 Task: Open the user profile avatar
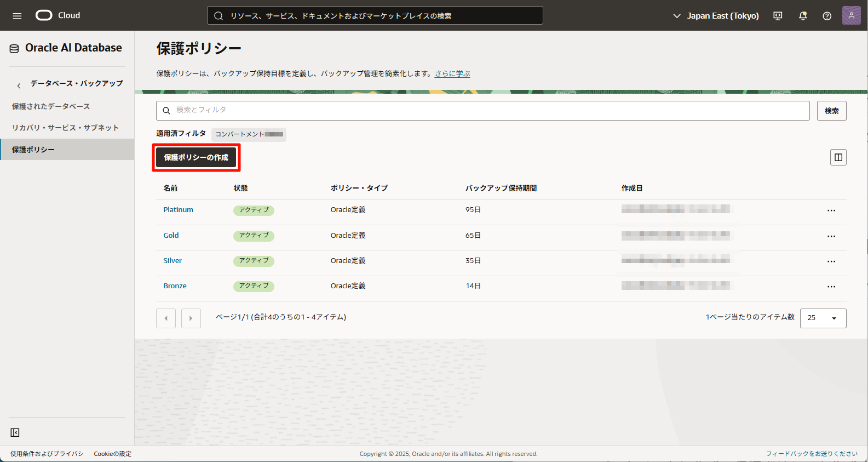(x=851, y=15)
